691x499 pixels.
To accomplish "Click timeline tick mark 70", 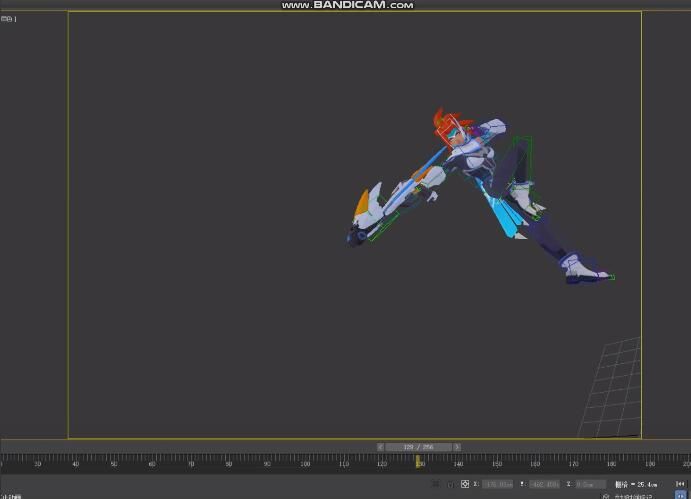I will tap(191, 464).
